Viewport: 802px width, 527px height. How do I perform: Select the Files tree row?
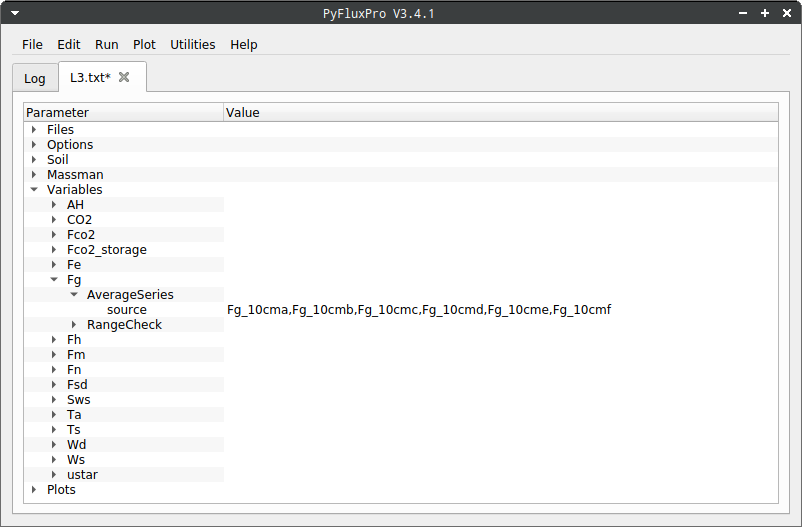click(x=401, y=129)
